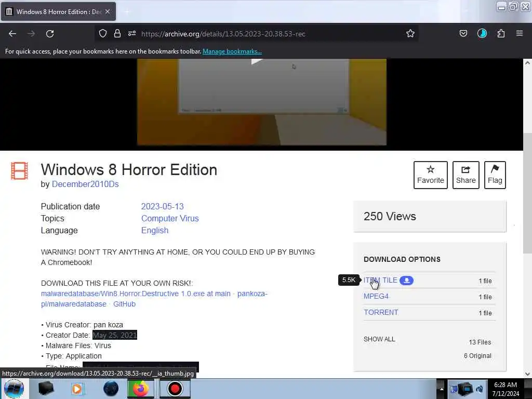Open the malwaredatabase GitHub link
This screenshot has height=399, width=532.
[154, 299]
